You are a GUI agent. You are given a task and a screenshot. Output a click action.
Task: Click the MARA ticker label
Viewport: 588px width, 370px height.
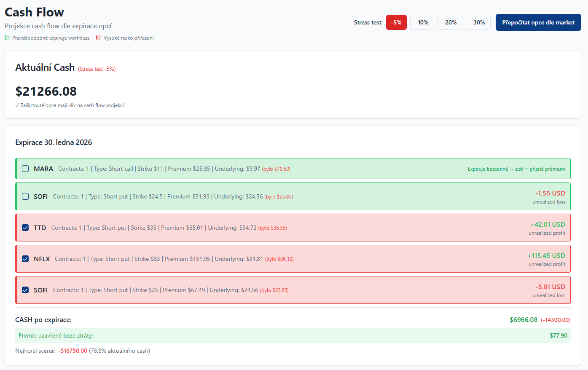point(43,169)
